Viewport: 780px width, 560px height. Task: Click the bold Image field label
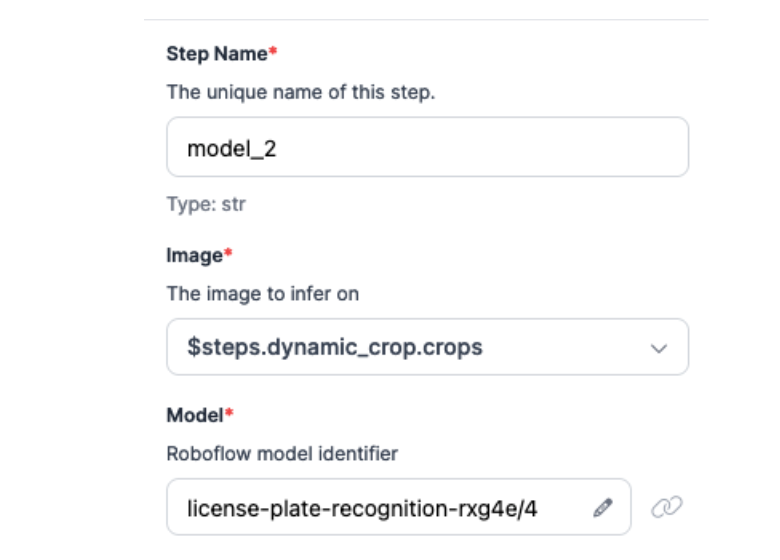coord(194,255)
